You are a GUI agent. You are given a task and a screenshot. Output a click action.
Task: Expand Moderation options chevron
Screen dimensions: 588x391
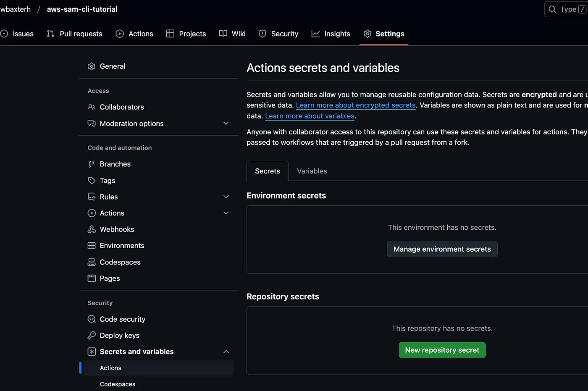point(226,123)
